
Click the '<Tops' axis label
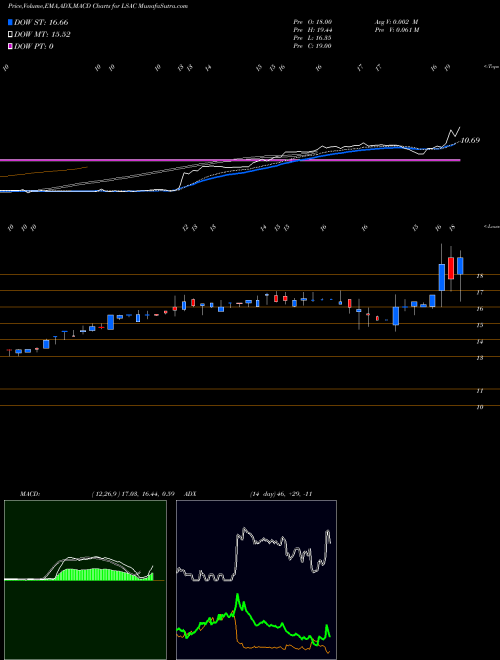(x=491, y=67)
